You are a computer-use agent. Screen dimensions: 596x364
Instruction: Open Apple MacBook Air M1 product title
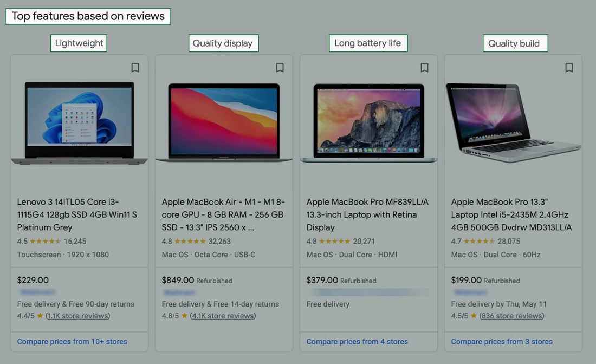pos(223,214)
